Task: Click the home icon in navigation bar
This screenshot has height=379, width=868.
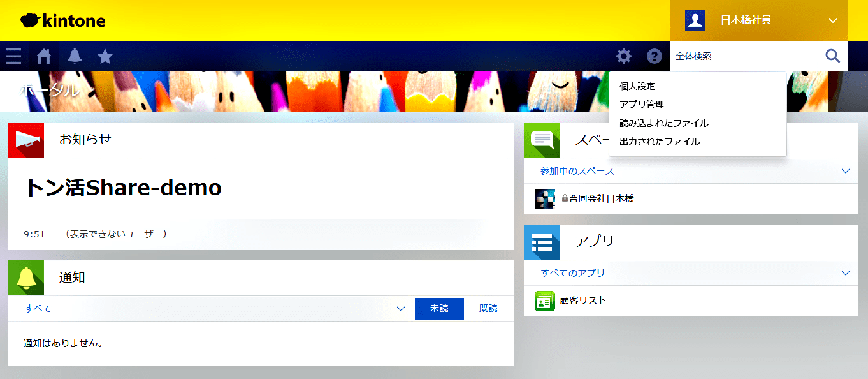Action: [x=44, y=56]
